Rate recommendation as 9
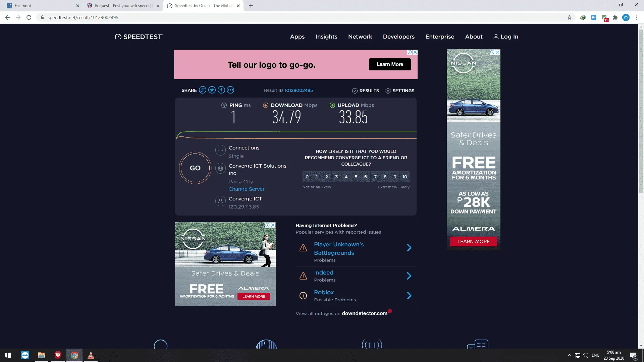This screenshot has height=362, width=644. point(395,177)
